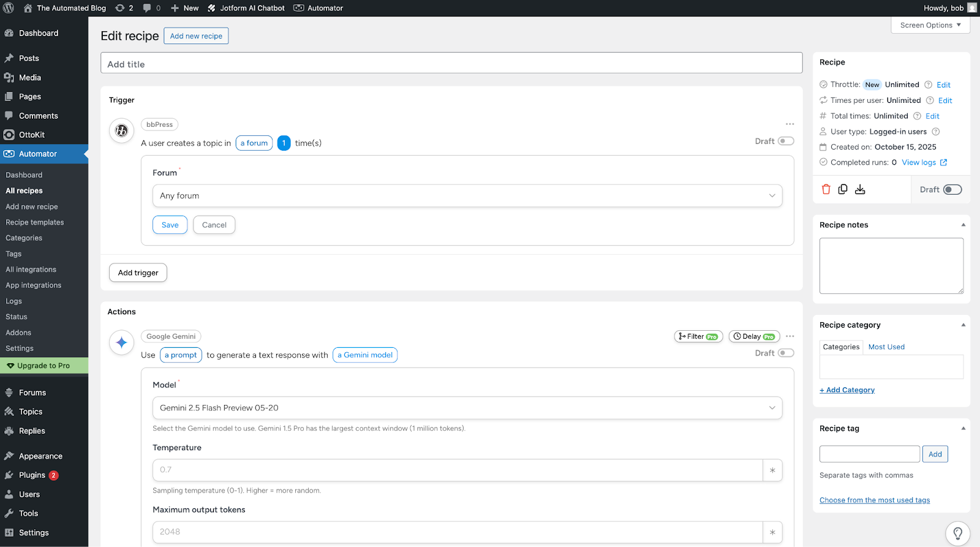This screenshot has width=980, height=547.
Task: Open the Forum dropdown showing Any forum
Action: (467, 196)
